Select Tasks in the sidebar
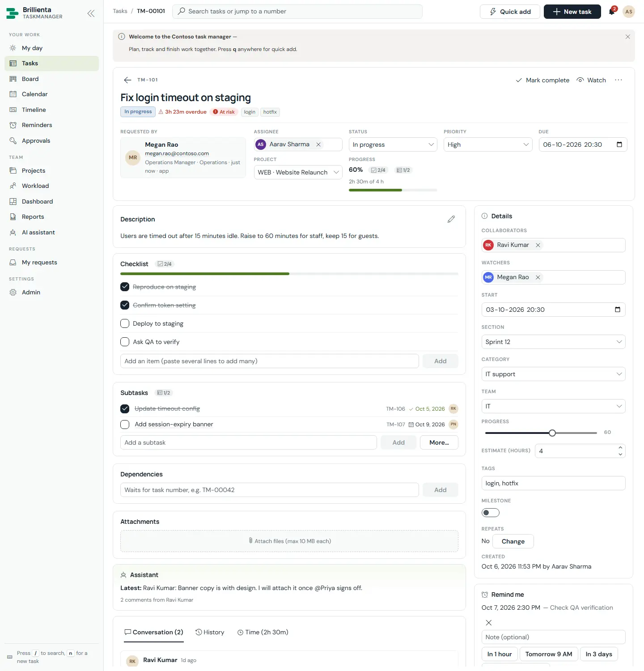Viewport: 644px width, 671px height. pos(51,63)
